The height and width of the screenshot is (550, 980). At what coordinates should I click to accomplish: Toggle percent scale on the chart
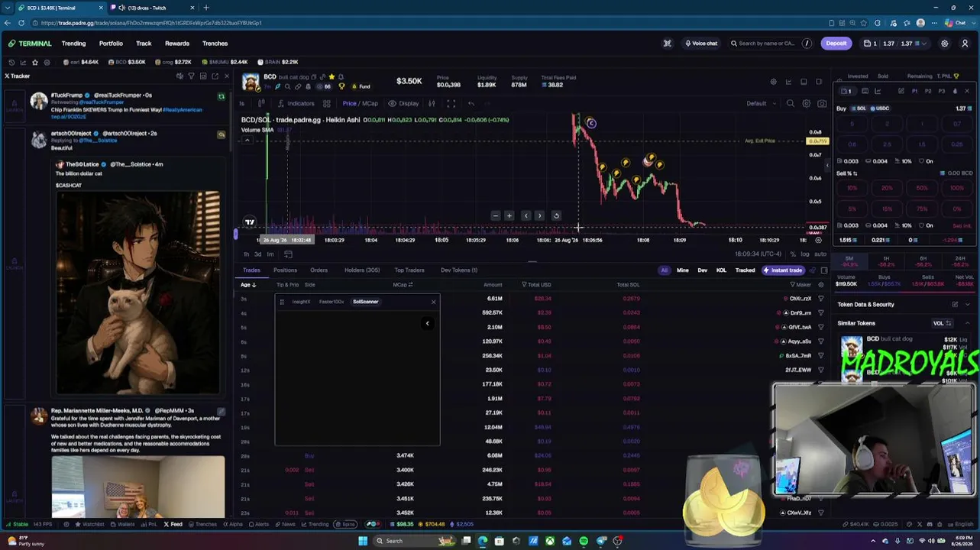pyautogui.click(x=793, y=254)
